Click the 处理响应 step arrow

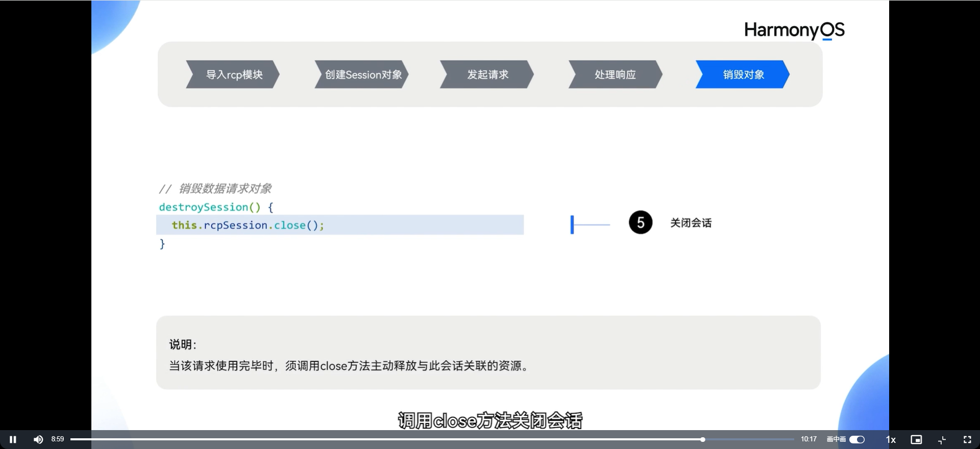(x=616, y=74)
